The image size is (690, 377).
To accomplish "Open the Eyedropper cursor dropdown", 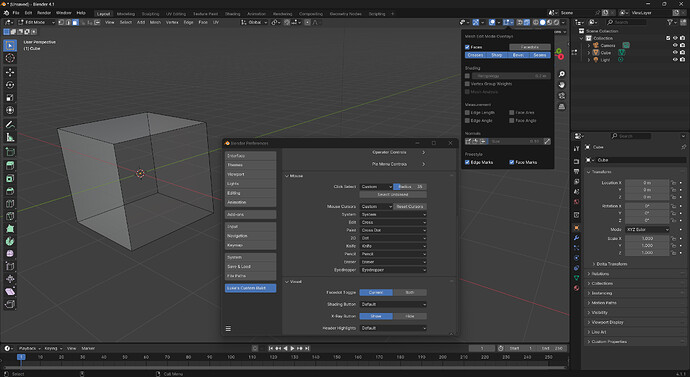I will [393, 270].
